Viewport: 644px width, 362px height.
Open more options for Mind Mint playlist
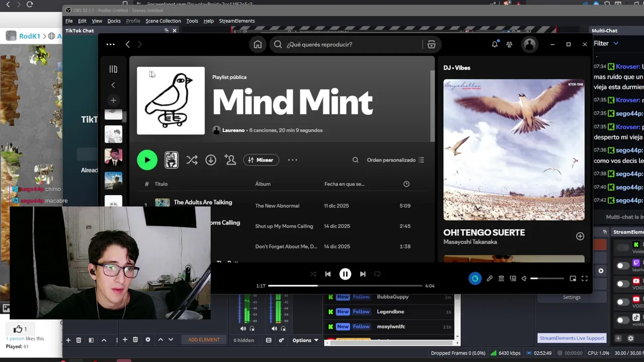tap(292, 160)
